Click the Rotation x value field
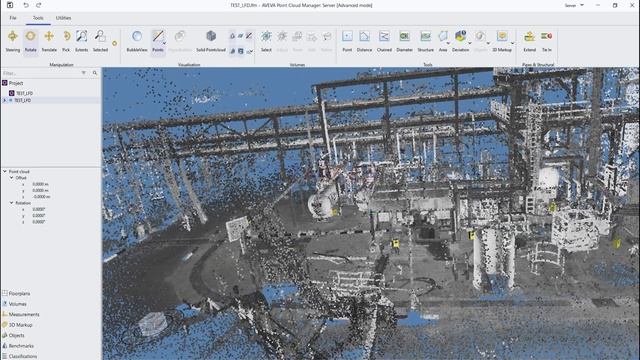640x360 pixels. (39, 209)
